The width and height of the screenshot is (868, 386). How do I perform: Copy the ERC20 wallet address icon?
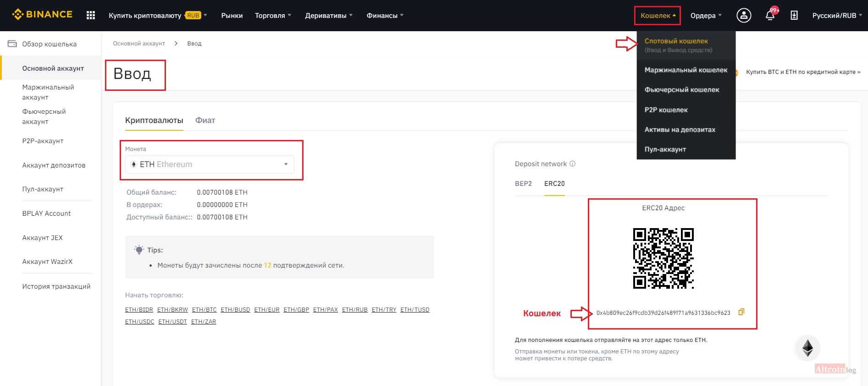point(741,312)
